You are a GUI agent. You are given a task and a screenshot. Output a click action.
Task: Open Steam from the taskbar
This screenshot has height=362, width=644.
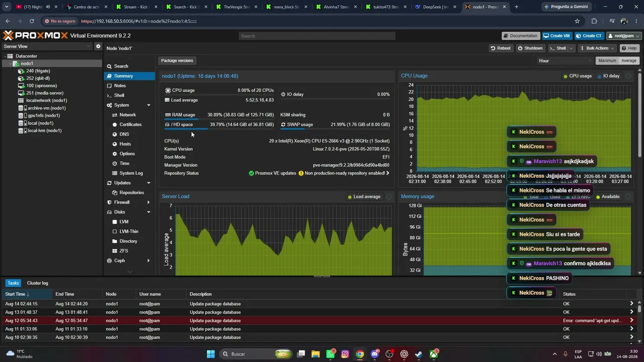419,354
